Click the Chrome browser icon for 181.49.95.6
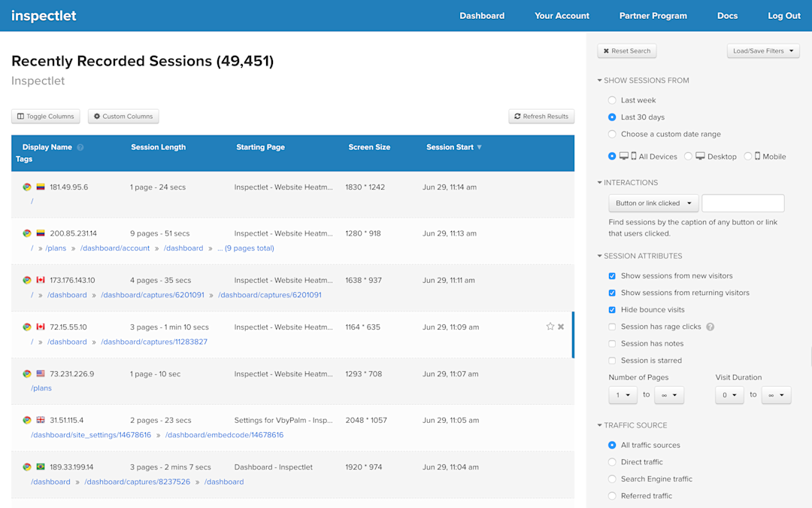This screenshot has width=812, height=508. tap(27, 187)
